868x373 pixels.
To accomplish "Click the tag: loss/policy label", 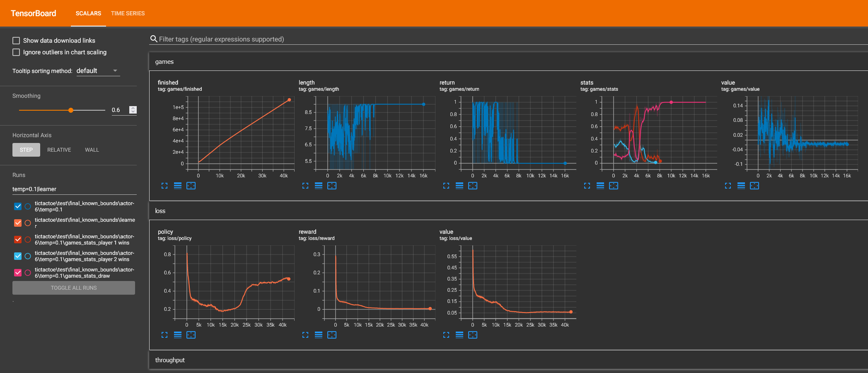I will (174, 238).
